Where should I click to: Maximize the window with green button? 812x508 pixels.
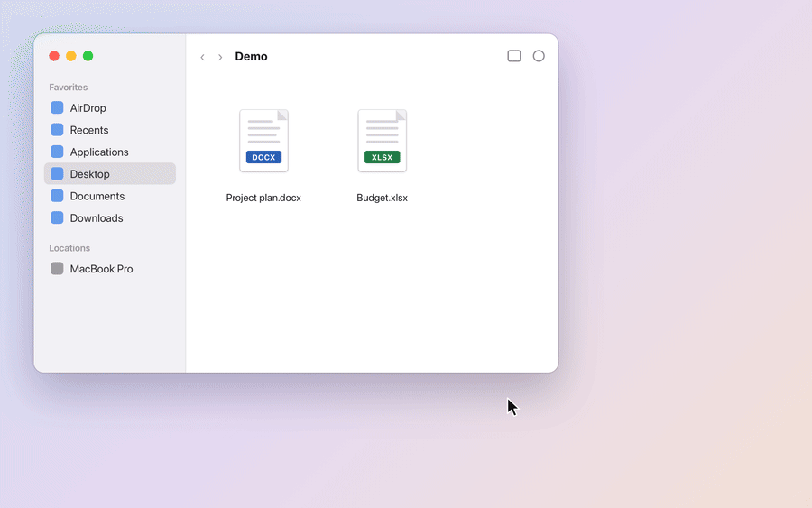click(x=88, y=56)
